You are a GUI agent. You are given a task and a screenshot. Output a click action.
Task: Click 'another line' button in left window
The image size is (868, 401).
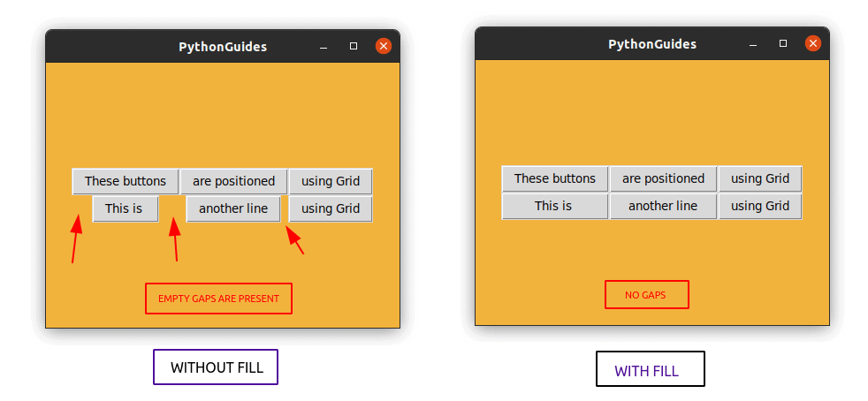click(233, 208)
